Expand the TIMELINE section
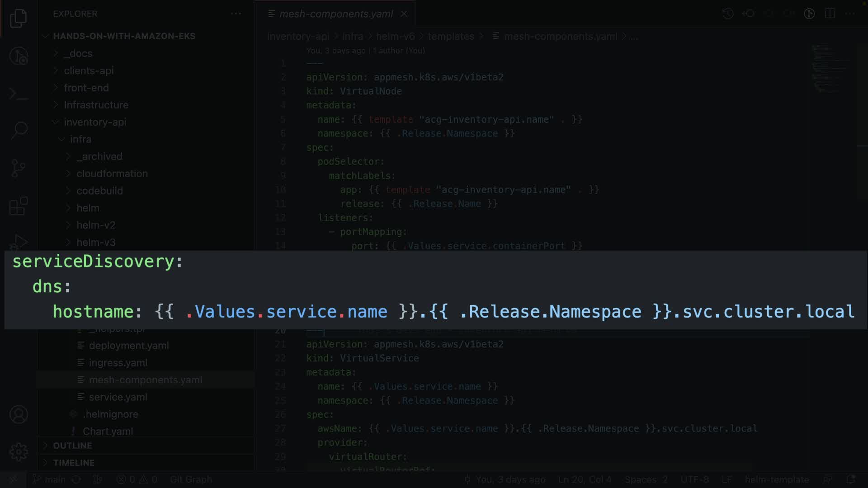 coord(74,463)
